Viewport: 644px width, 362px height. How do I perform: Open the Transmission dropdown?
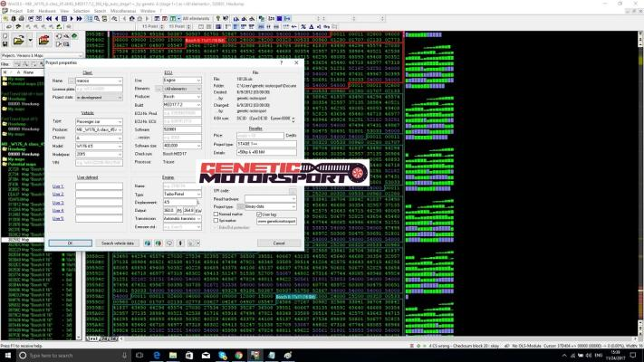[x=200, y=218]
